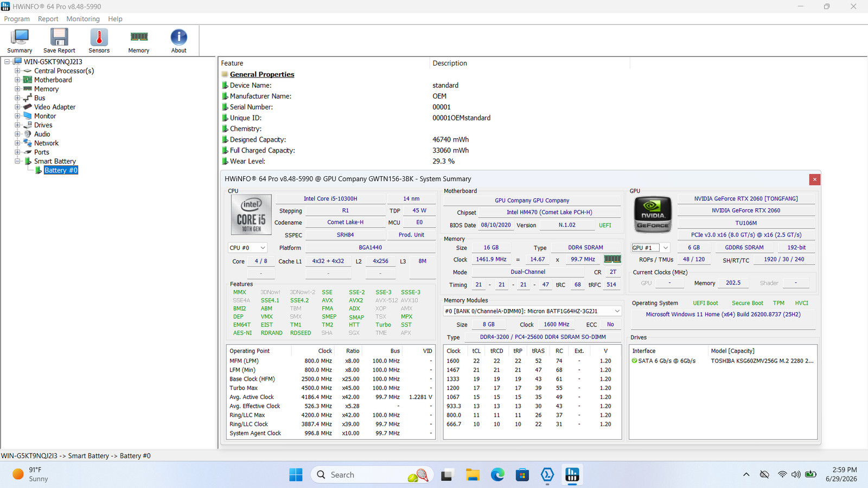
Task: Expand the Video Adapter tree node
Action: 17,107
